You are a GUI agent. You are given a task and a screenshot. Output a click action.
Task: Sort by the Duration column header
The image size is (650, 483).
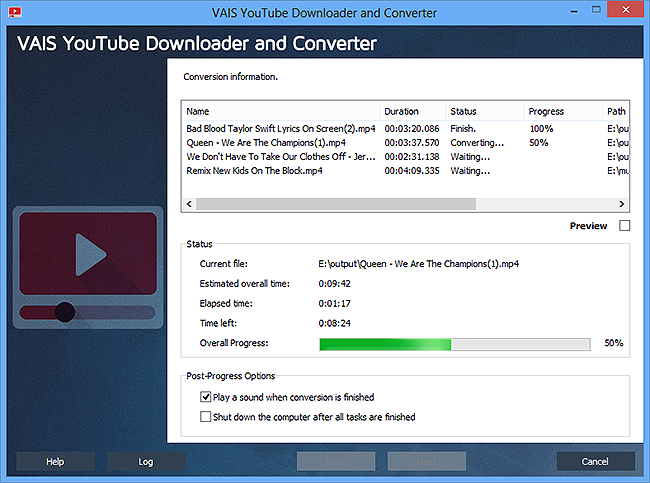click(413, 111)
